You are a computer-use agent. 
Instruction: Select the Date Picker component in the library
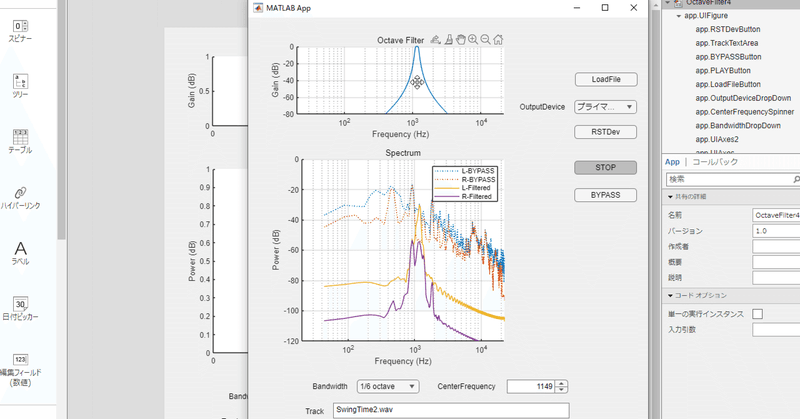[x=20, y=309]
